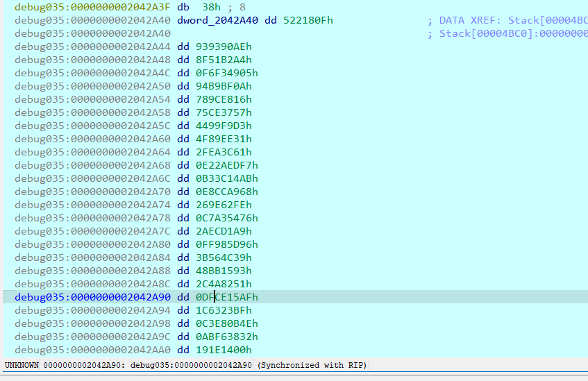Select the db 38h line at 2042A3F
This screenshot has height=381, width=588.
point(130,7)
